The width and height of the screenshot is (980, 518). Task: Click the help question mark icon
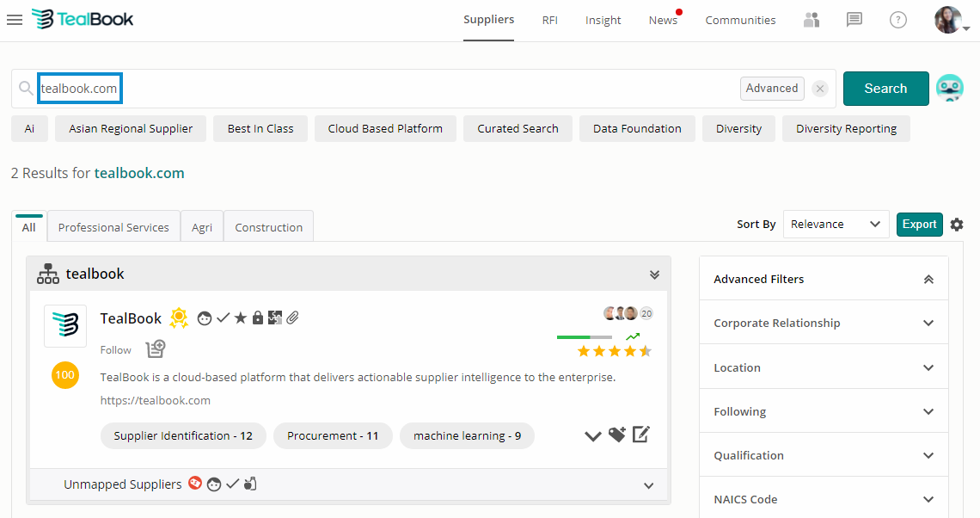pyautogui.click(x=897, y=20)
